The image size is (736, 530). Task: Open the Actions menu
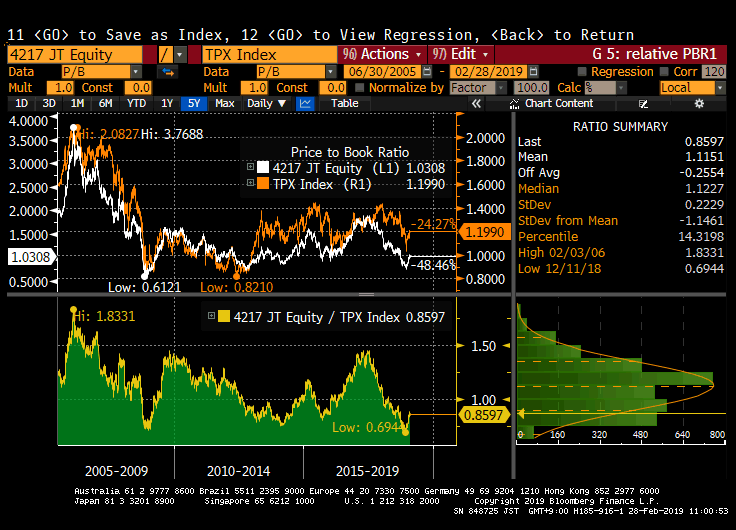click(380, 54)
